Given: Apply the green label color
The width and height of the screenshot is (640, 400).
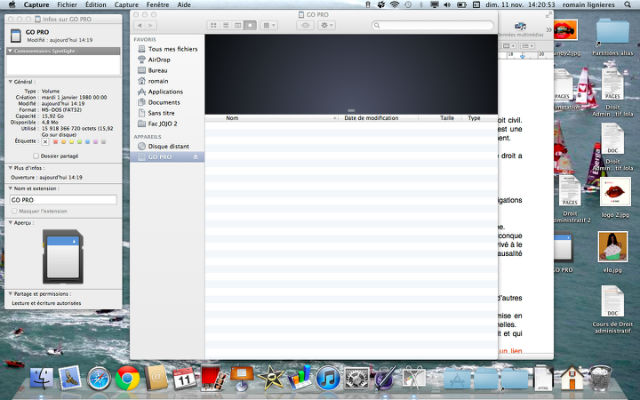Looking at the screenshot, I should coord(80,142).
